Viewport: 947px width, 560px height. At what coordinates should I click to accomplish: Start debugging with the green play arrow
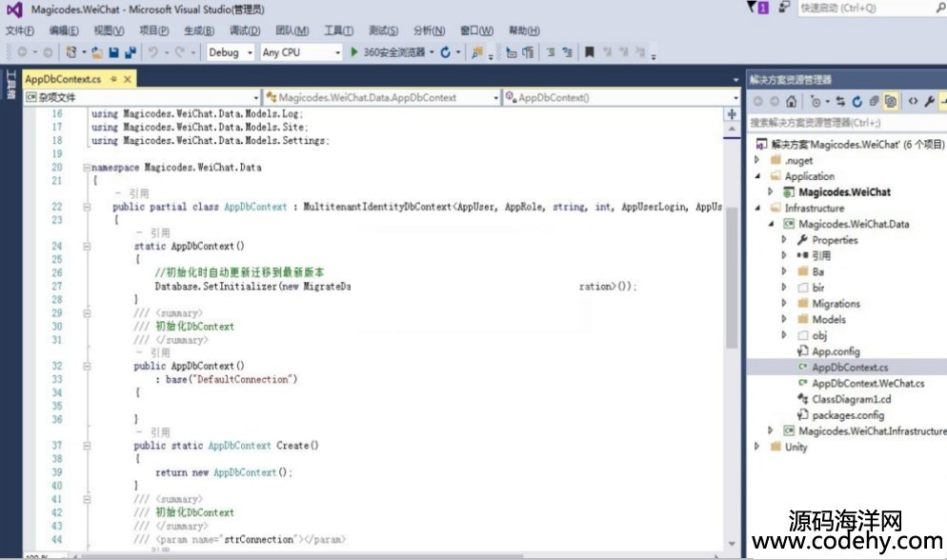coord(354,51)
